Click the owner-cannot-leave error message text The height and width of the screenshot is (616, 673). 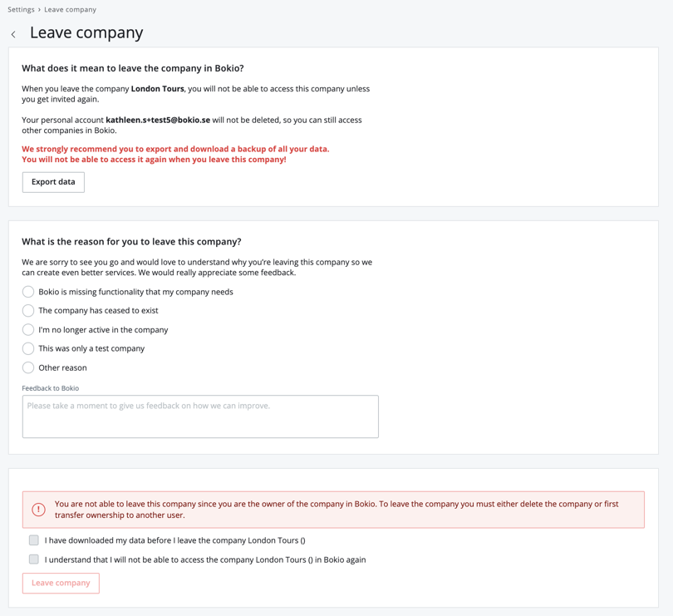pyautogui.click(x=336, y=510)
